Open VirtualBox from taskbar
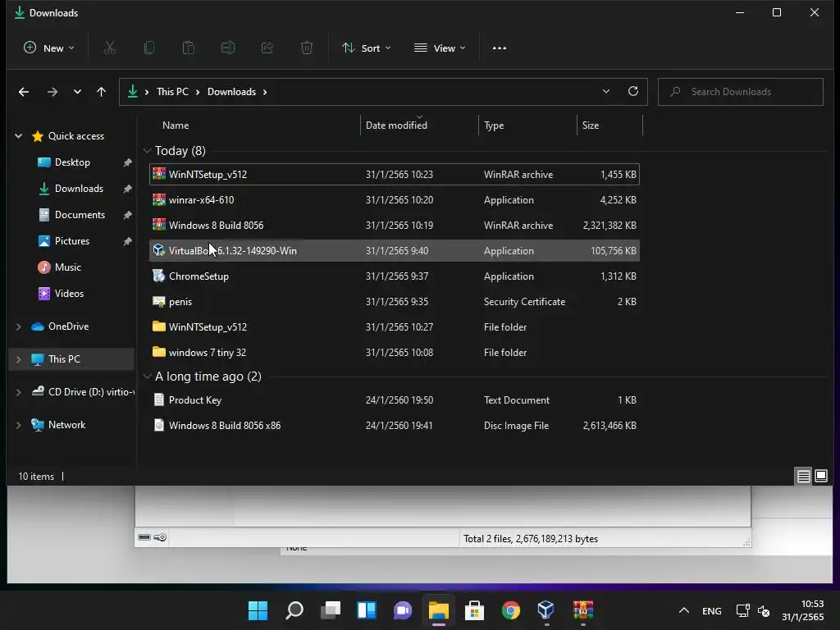Viewport: 840px width, 630px height. (x=546, y=610)
